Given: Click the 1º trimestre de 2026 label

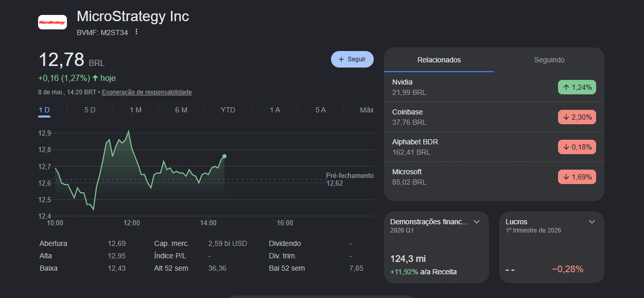Looking at the screenshot, I should (533, 230).
